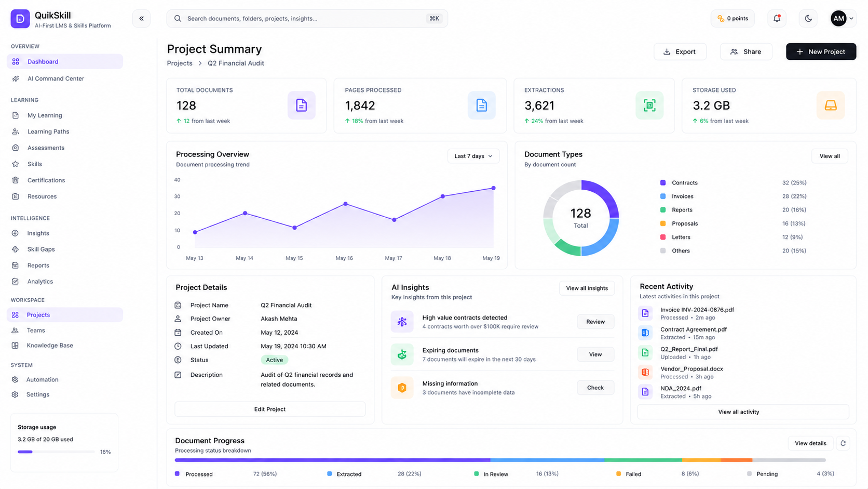Click the Resources sidebar icon
Viewport: 868px width, 489px height.
(16, 196)
